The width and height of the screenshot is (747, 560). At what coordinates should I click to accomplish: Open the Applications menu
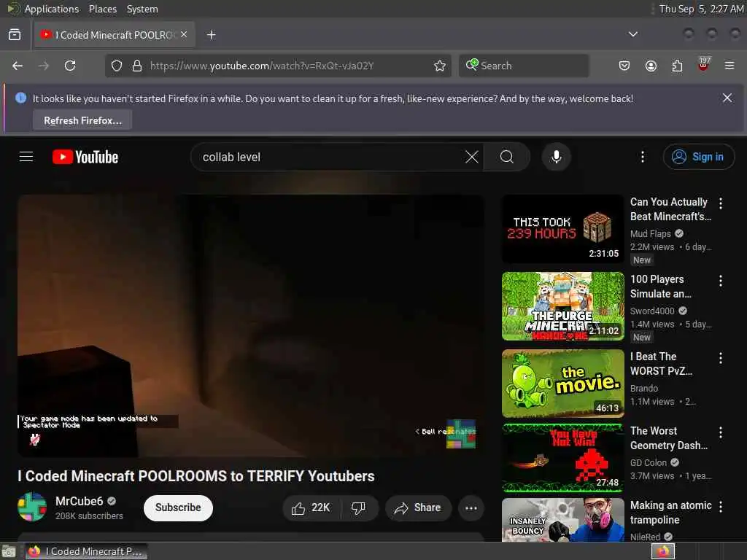pyautogui.click(x=52, y=9)
